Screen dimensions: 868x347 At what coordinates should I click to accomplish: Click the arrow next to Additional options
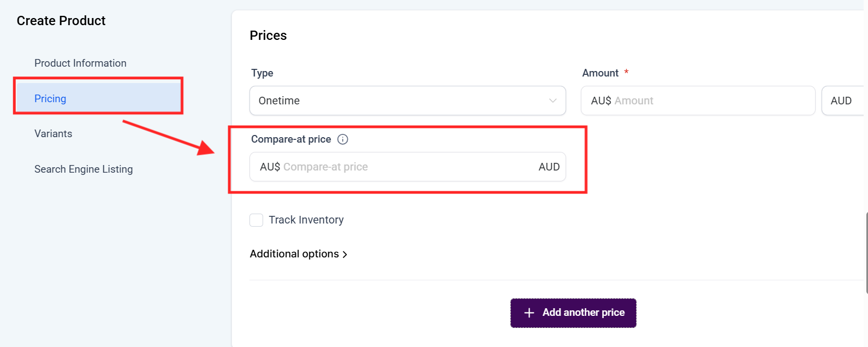[344, 254]
